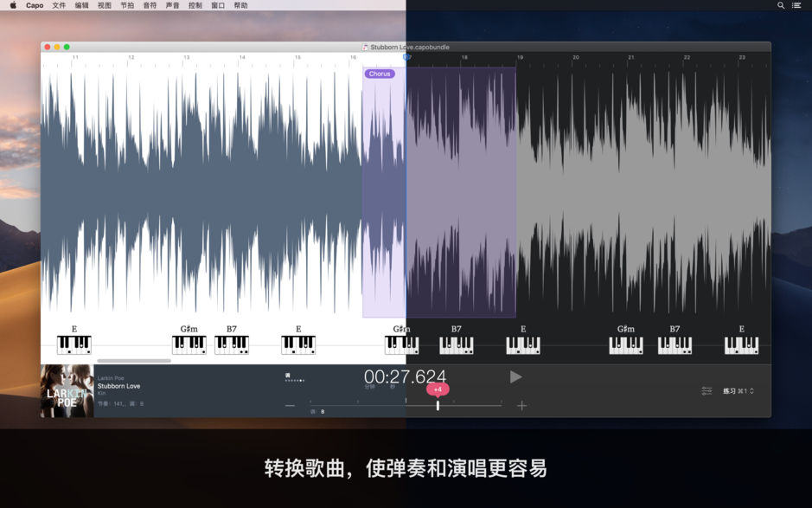Click the plus button beside the speed slider

pos(521,404)
